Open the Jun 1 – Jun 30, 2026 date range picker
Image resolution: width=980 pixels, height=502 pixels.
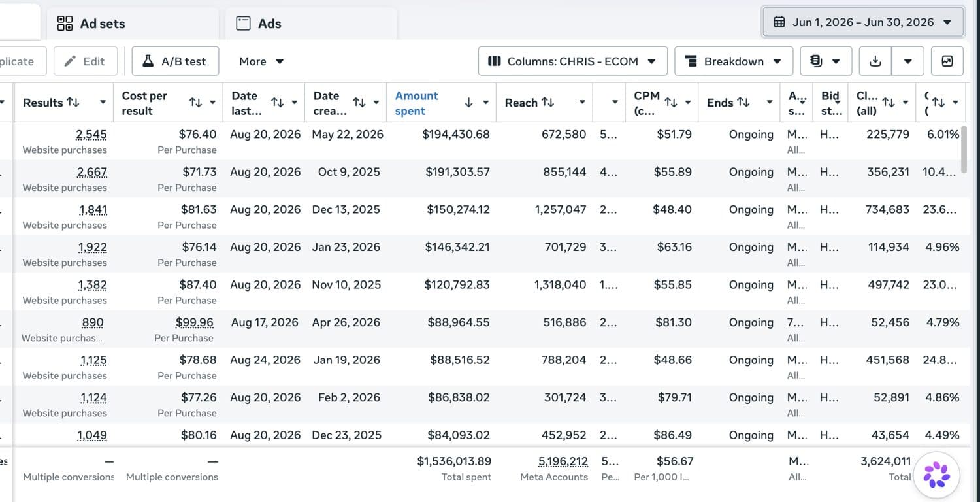863,22
